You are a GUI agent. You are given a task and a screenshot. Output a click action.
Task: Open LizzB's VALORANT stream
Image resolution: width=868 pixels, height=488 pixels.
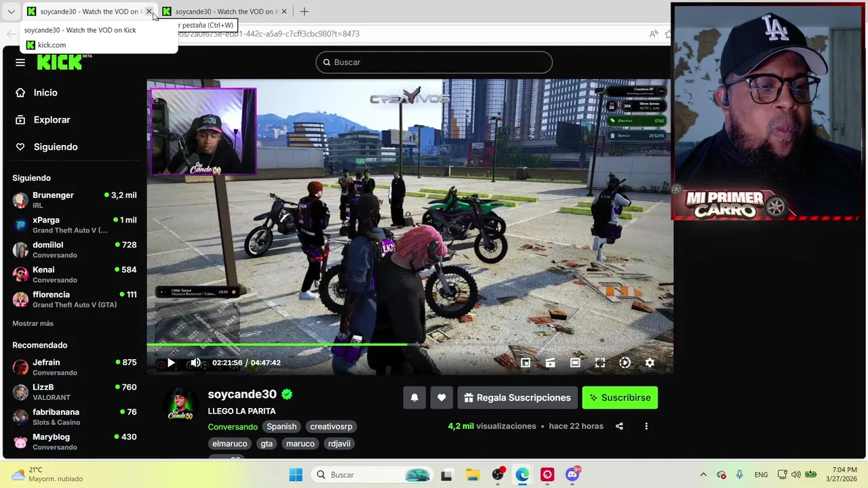[75, 392]
